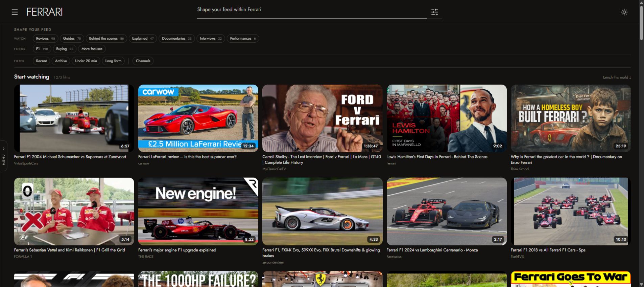The height and width of the screenshot is (287, 644).
Task: Filter by Archive videos
Action: (x=61, y=61)
